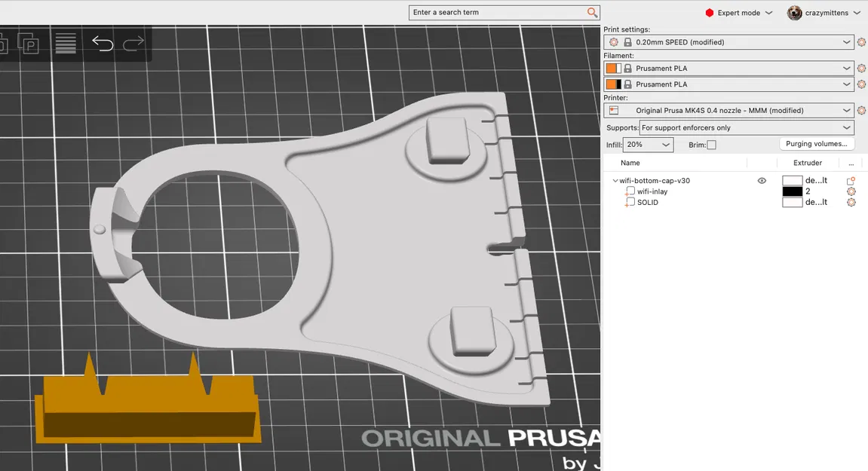The width and height of the screenshot is (868, 471).
Task: Click the ellipsis column header
Action: (x=851, y=164)
